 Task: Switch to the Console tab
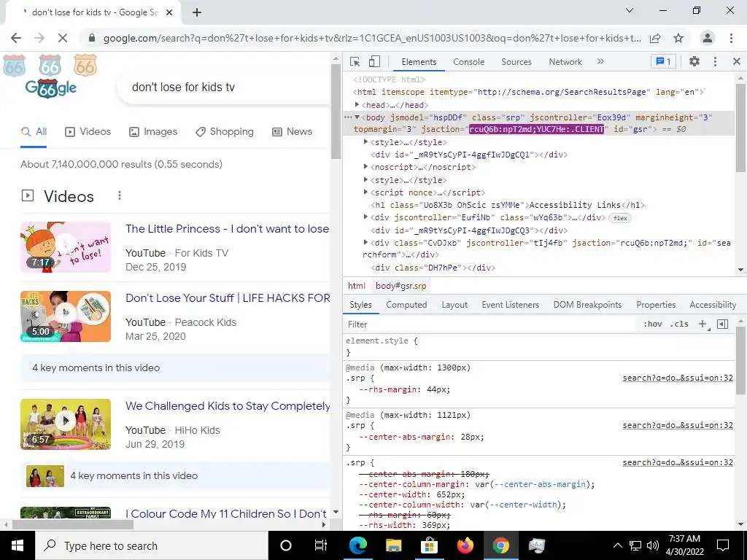(x=468, y=62)
